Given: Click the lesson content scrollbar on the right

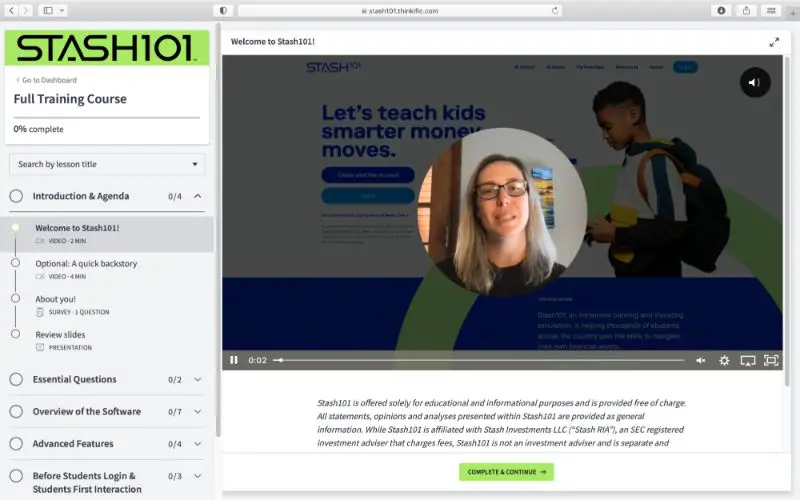Looking at the screenshot, I should click(x=786, y=219).
